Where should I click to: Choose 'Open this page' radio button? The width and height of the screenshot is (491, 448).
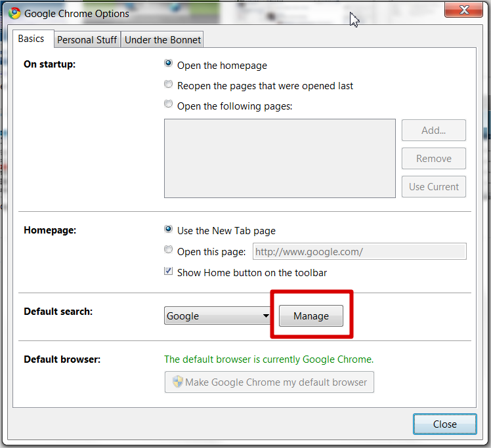pos(169,250)
